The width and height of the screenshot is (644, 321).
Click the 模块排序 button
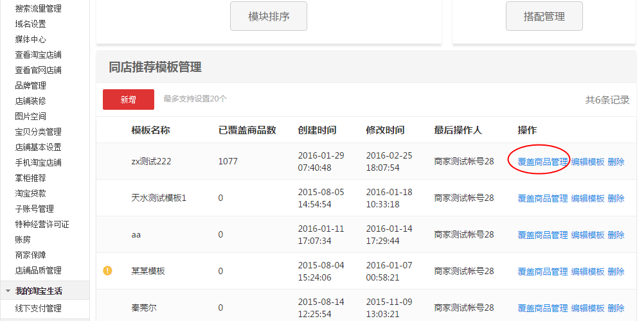(269, 16)
